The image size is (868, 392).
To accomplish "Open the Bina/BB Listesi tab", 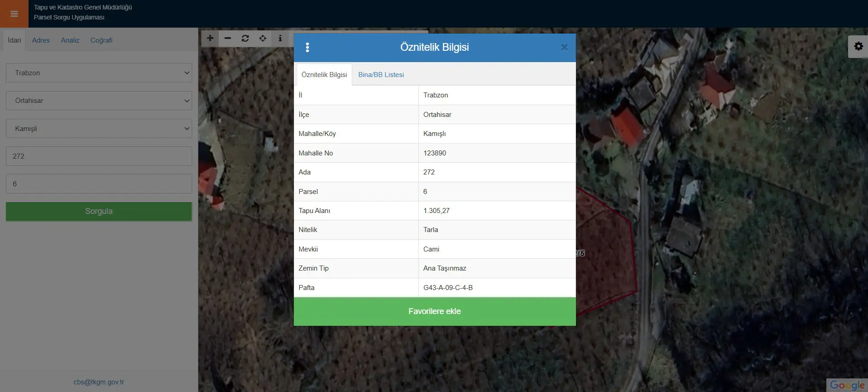I will click(381, 75).
